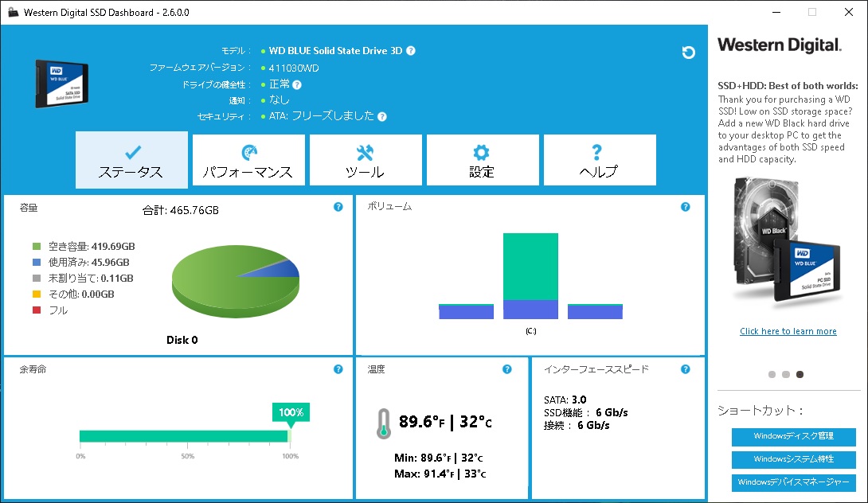
Task: Click the firmware version 411030WD text
Action: point(294,68)
